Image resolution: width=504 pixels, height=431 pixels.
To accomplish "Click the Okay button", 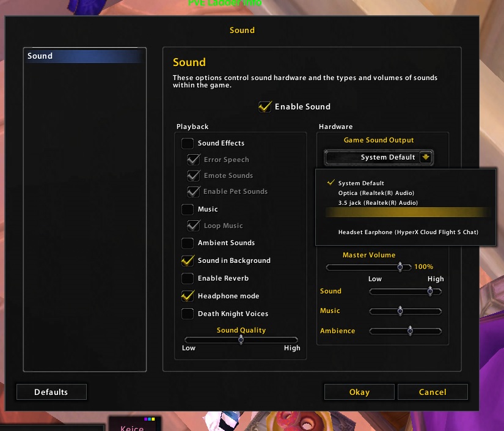I will click(359, 392).
